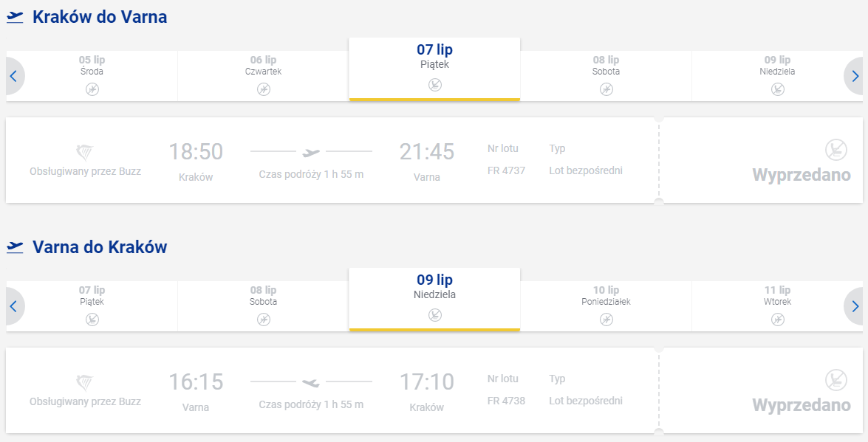Select return date 10 lip Poniedziałek
The width and height of the screenshot is (868, 442).
606,306
